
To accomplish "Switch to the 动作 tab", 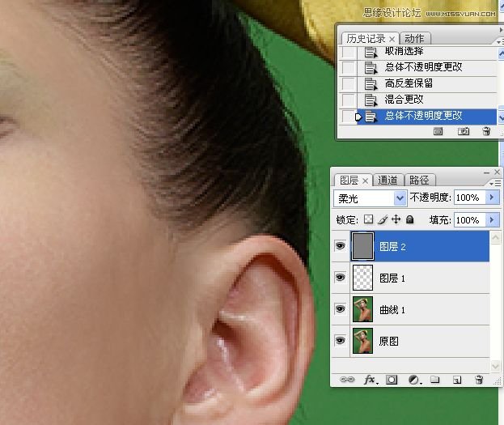I will 414,39.
